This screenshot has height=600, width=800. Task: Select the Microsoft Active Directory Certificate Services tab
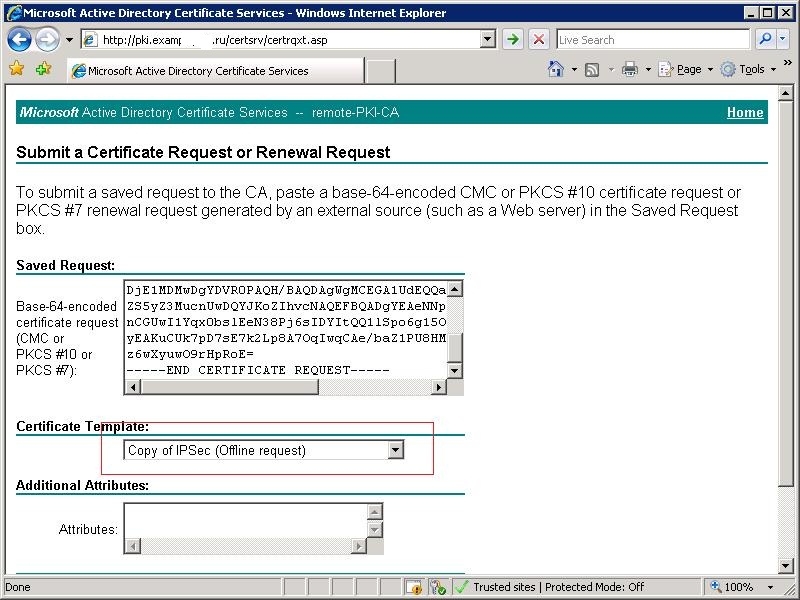[216, 70]
